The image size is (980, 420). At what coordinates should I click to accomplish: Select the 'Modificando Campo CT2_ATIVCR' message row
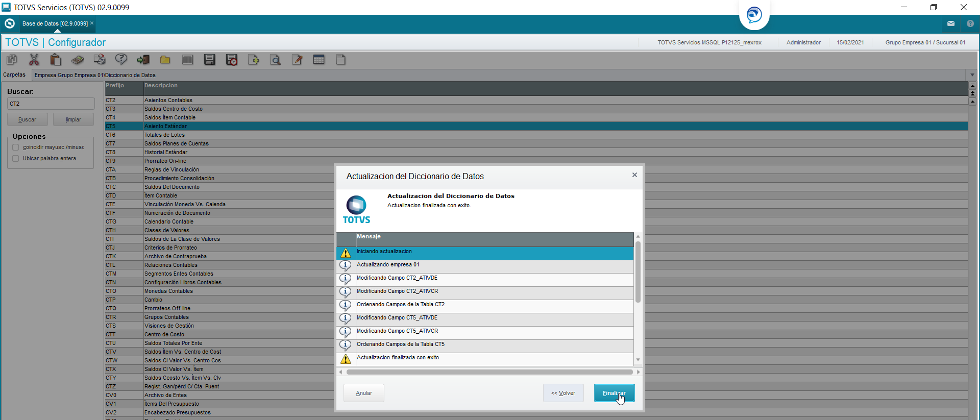485,293
